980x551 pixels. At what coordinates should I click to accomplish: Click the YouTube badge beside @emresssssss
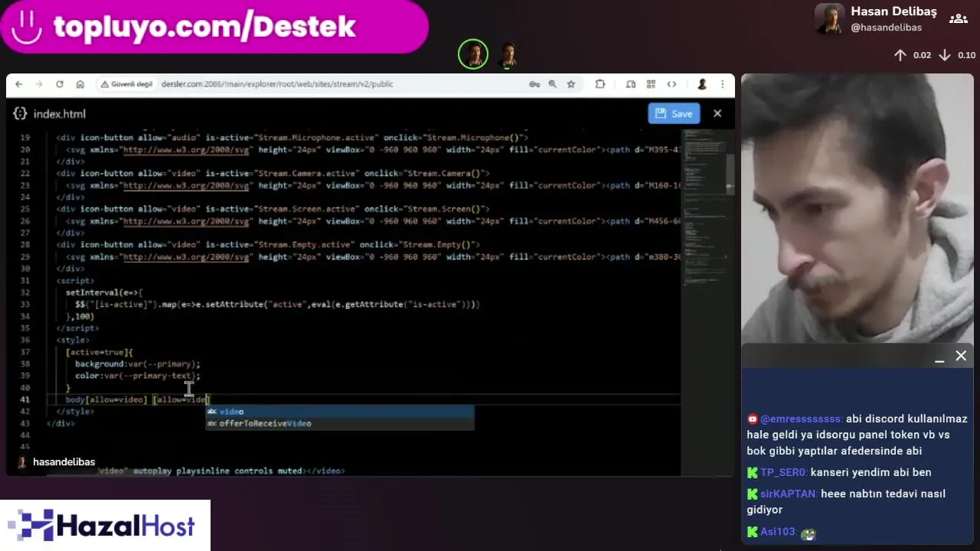753,419
